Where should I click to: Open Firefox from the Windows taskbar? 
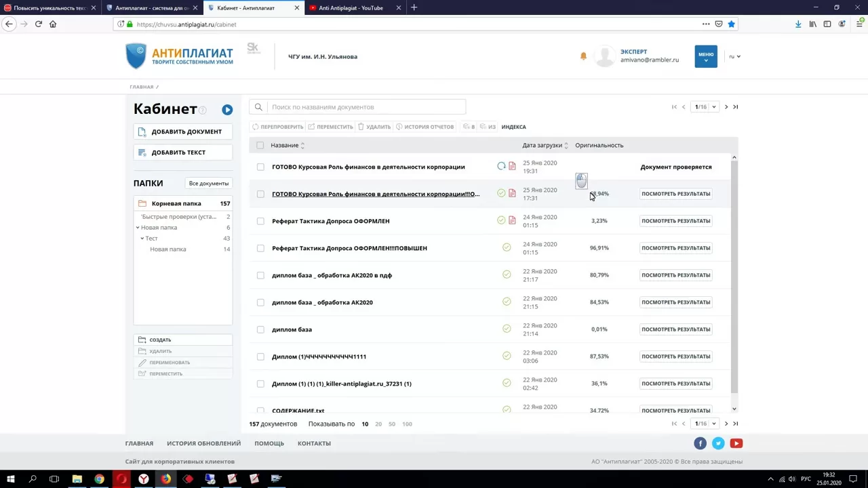click(165, 479)
